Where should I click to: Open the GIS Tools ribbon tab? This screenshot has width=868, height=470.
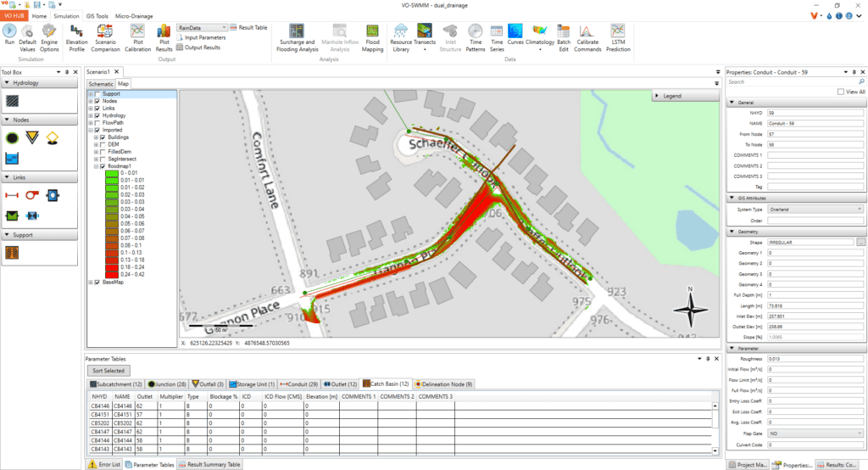[x=97, y=16]
